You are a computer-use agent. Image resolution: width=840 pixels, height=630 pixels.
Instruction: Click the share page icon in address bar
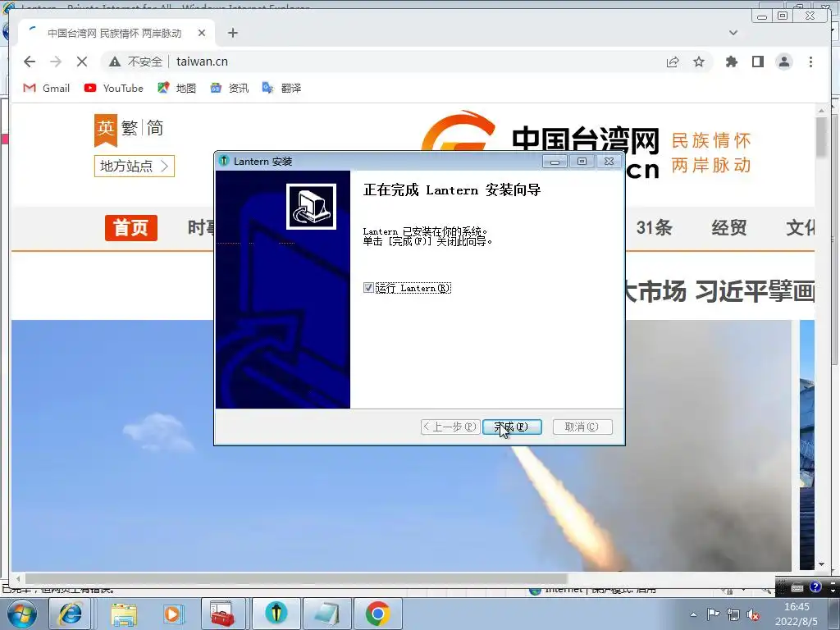coord(673,62)
